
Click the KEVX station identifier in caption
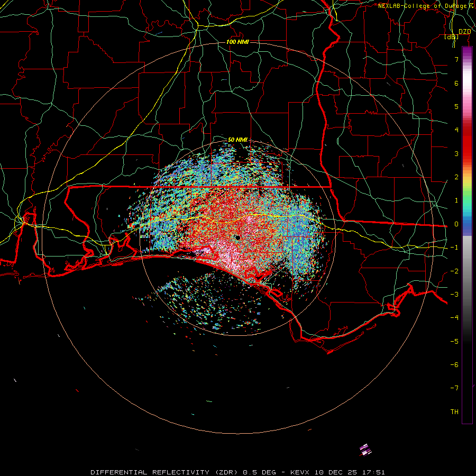pyautogui.click(x=301, y=472)
